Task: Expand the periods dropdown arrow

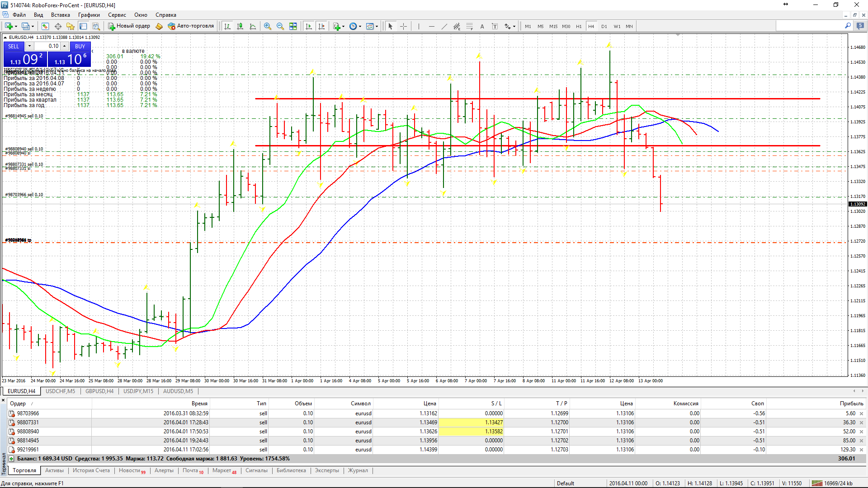Action: pyautogui.click(x=360, y=26)
